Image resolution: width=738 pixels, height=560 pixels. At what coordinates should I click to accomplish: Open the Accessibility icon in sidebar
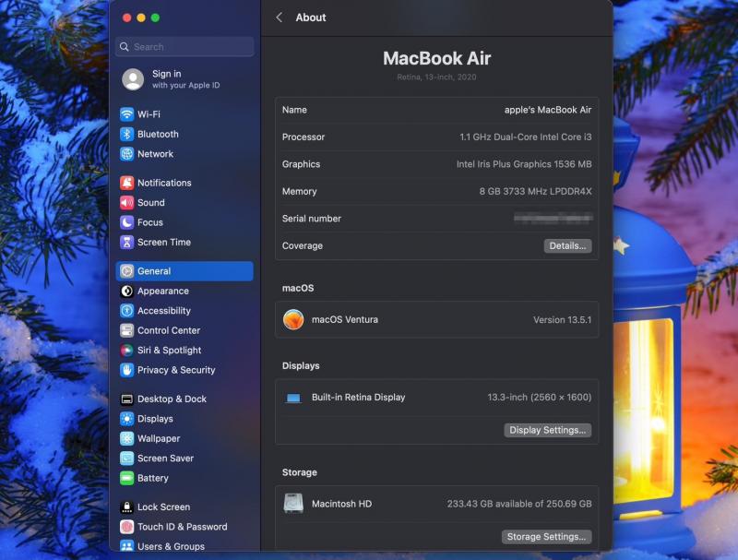click(126, 311)
